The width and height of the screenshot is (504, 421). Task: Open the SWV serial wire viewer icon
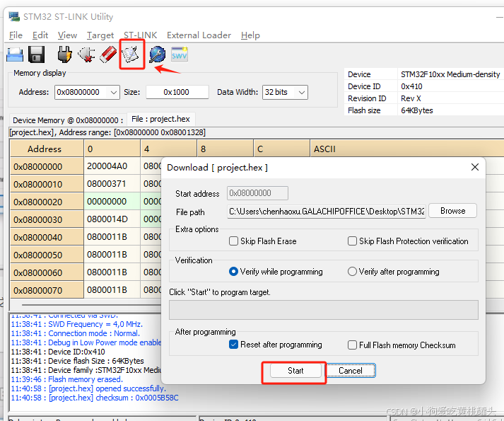180,54
